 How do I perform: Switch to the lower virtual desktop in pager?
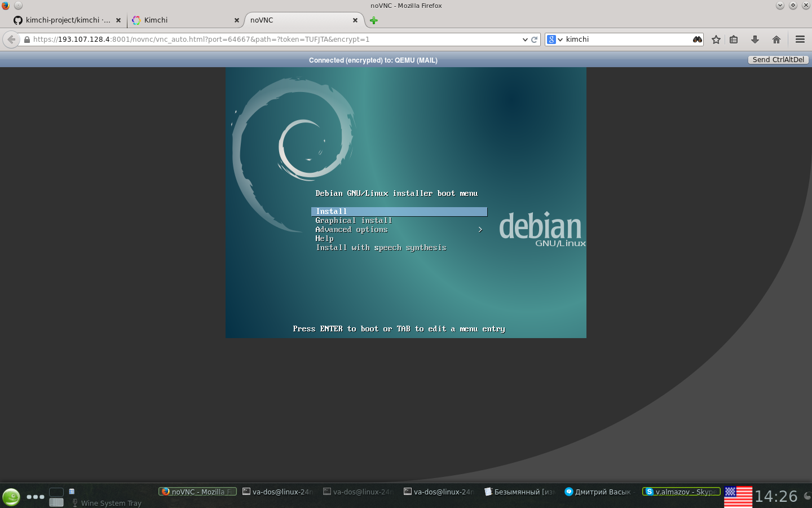tap(56, 502)
